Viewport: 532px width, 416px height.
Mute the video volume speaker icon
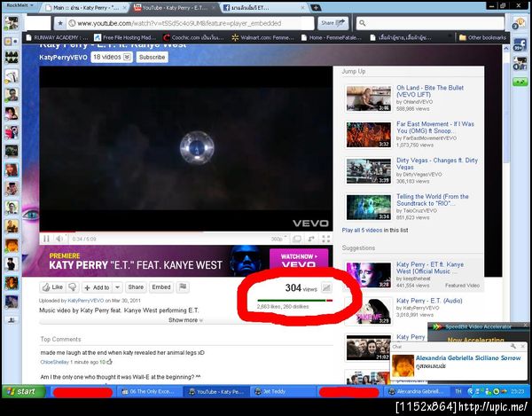pyautogui.click(x=59, y=239)
